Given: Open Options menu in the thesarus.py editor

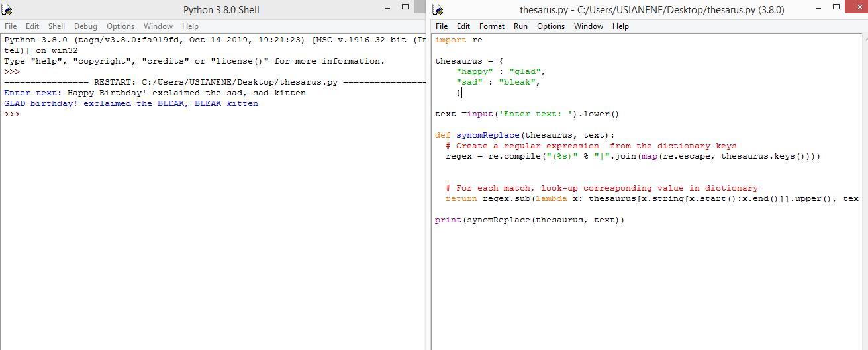Looking at the screenshot, I should (551, 26).
